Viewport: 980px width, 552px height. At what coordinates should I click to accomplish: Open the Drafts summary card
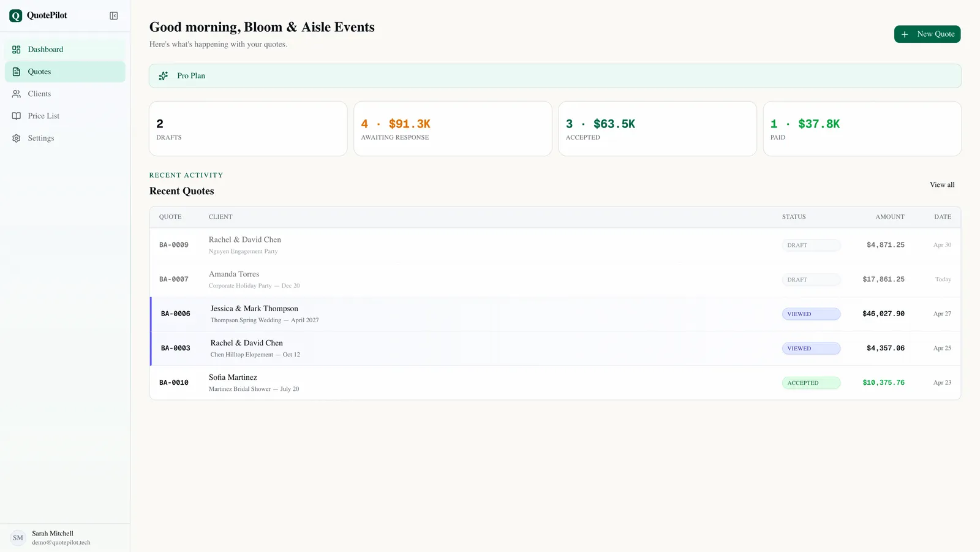(x=248, y=129)
